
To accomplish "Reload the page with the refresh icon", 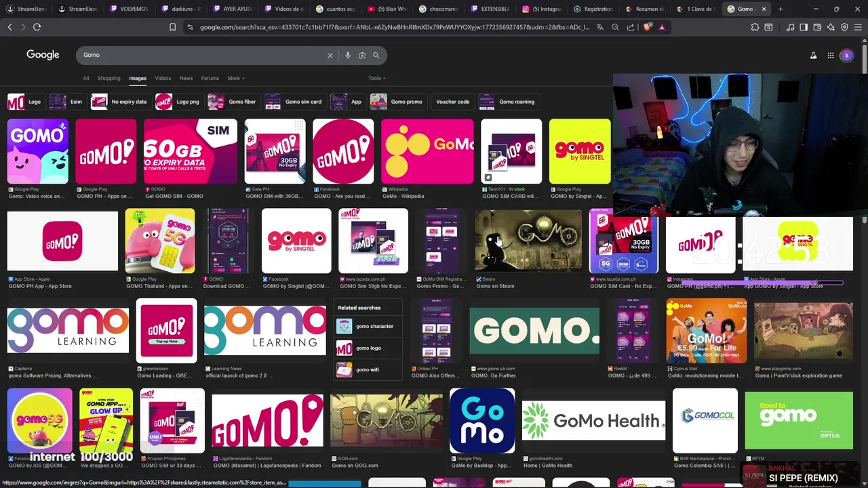I will (37, 27).
